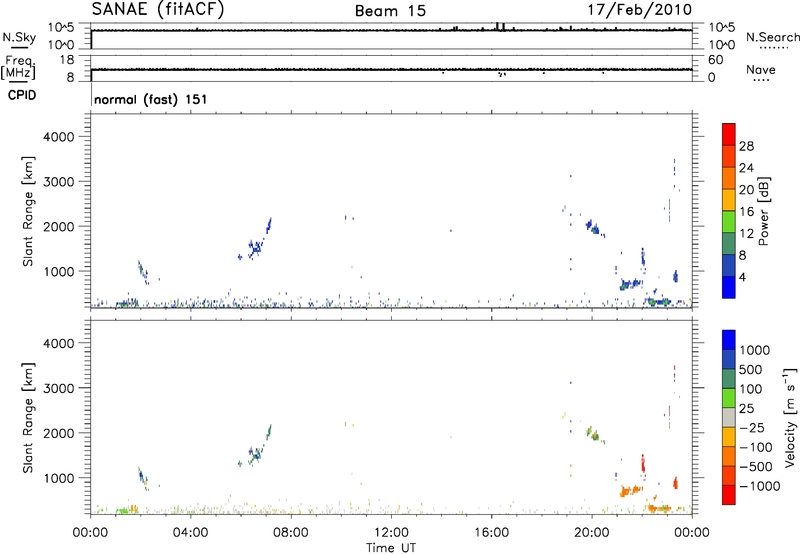Click the 3000 tick on the Velocity panel
The image size is (800, 554).
[58, 388]
